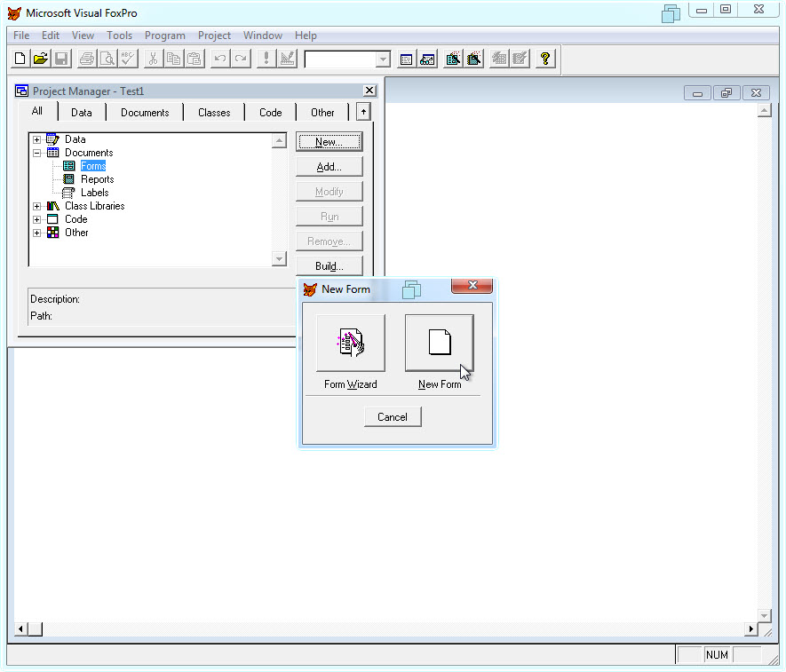Viewport: 786px width, 672px height.
Task: Select Labels in the Documents tree
Action: click(x=95, y=193)
